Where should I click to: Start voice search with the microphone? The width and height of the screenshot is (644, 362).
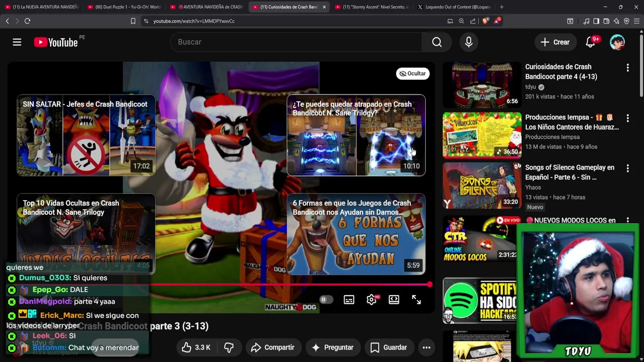pos(469,42)
